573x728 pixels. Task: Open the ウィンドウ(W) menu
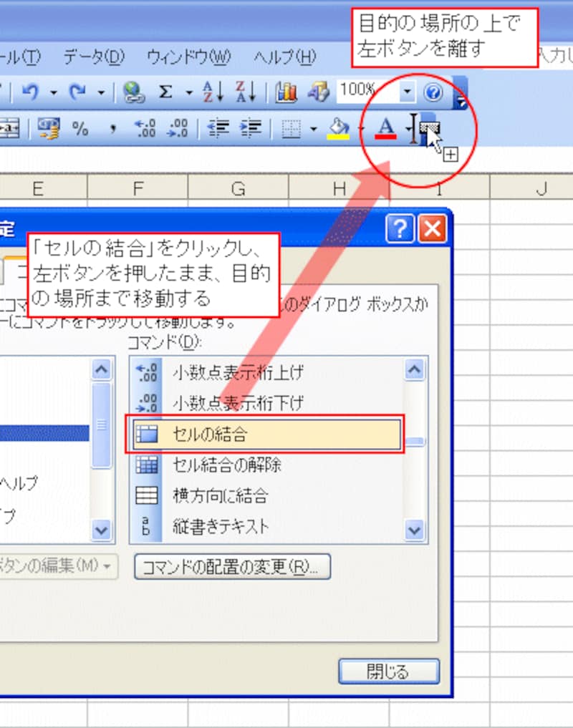[188, 57]
